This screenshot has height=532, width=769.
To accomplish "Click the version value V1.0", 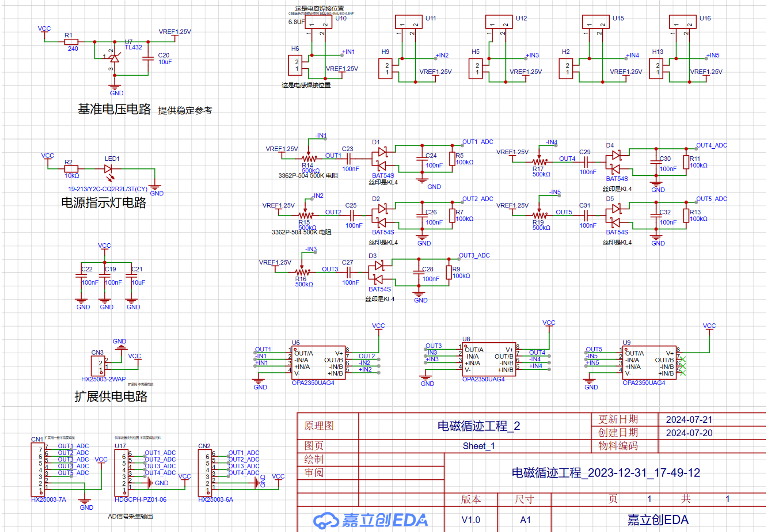I will click(x=471, y=520).
